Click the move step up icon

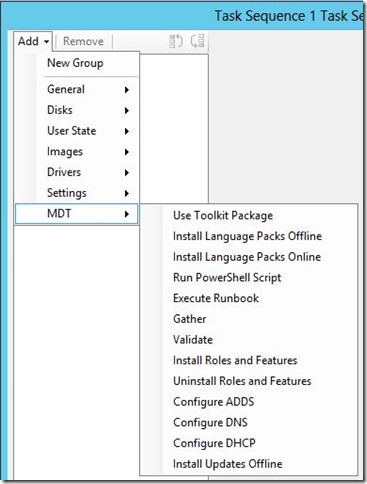pyautogui.click(x=176, y=41)
